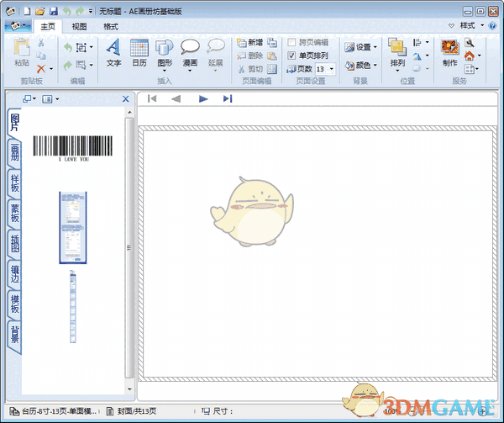This screenshot has height=423, width=504.
Task: Click the magnifier search icon in 服务 group
Action: [x=470, y=42]
